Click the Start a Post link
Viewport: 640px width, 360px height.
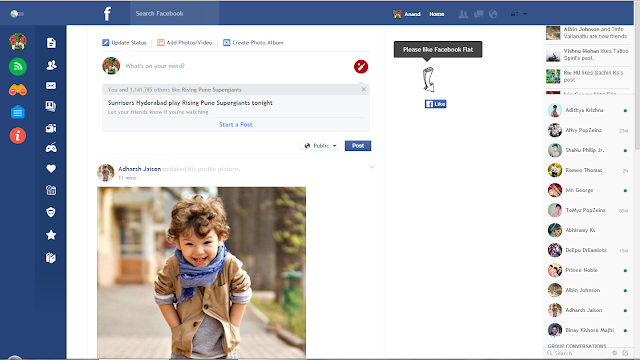(236, 124)
